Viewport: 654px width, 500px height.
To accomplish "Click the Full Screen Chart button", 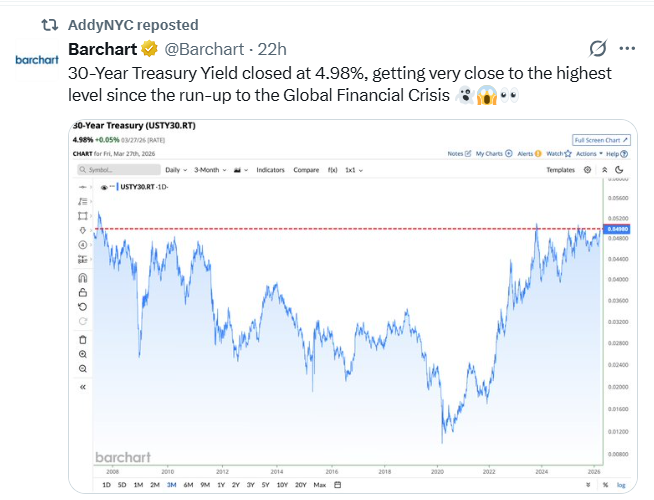I will point(599,140).
